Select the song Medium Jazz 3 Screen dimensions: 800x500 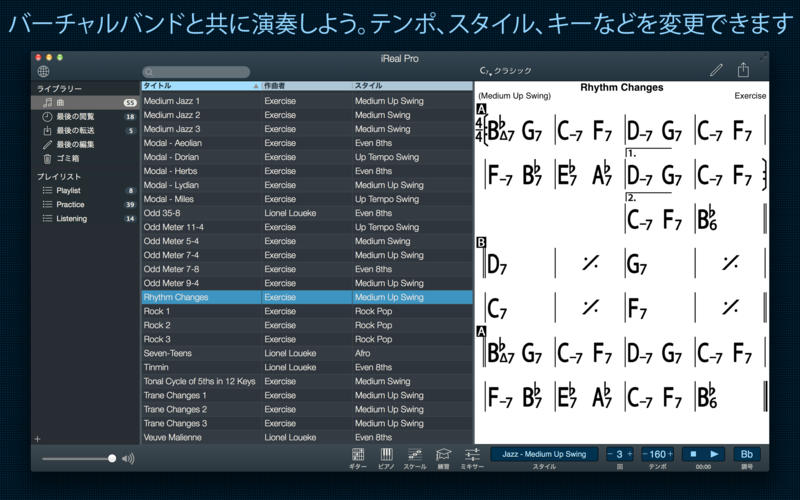(x=307, y=129)
